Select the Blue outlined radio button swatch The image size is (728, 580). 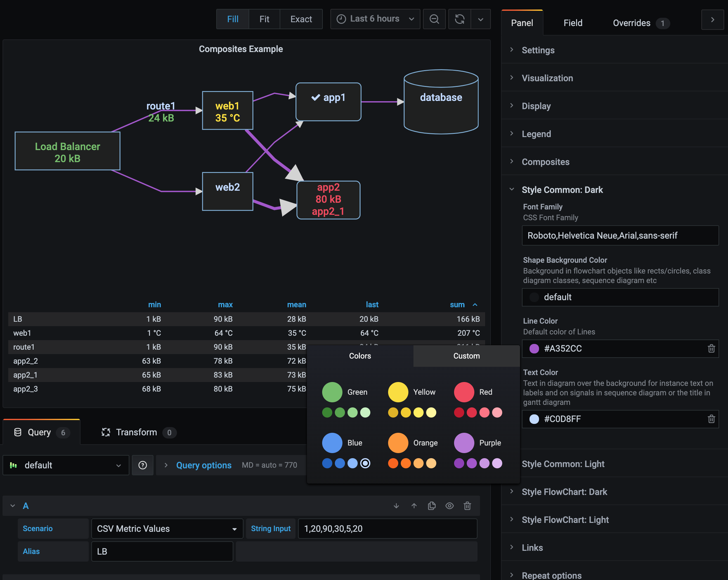pos(366,463)
